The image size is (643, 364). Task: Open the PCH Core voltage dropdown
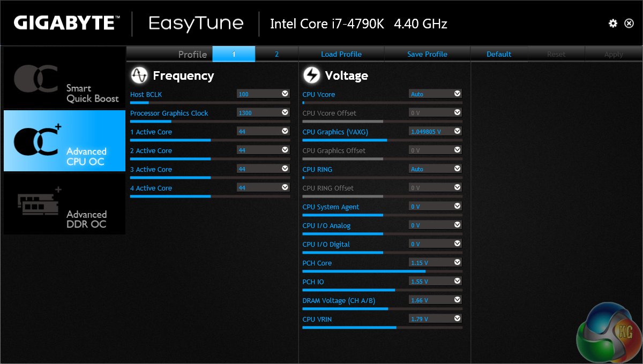point(457,262)
